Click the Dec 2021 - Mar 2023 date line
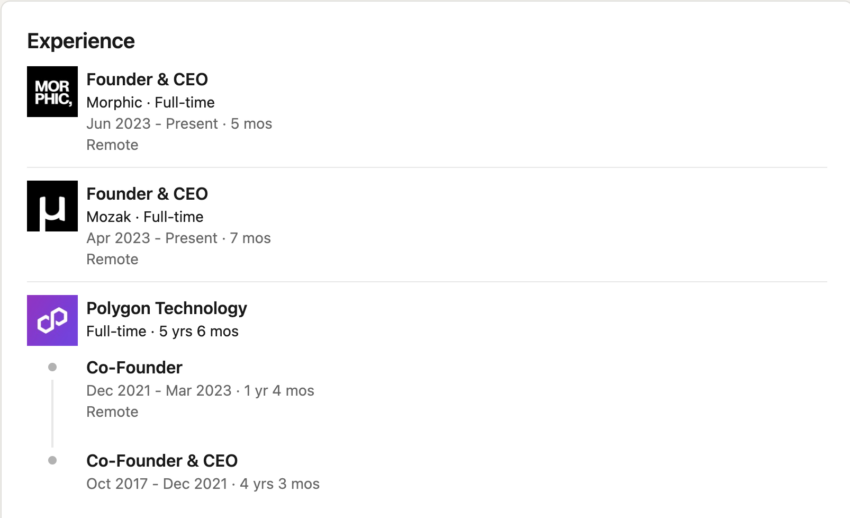 pyautogui.click(x=200, y=391)
